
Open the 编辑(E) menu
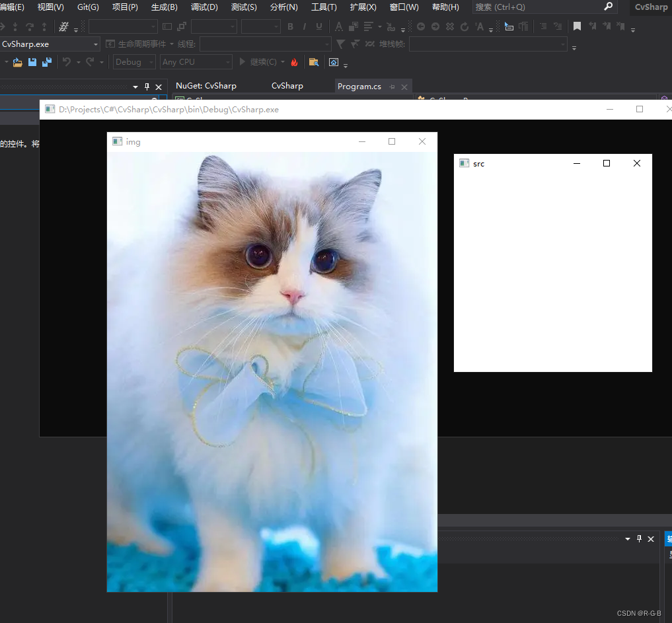12,7
